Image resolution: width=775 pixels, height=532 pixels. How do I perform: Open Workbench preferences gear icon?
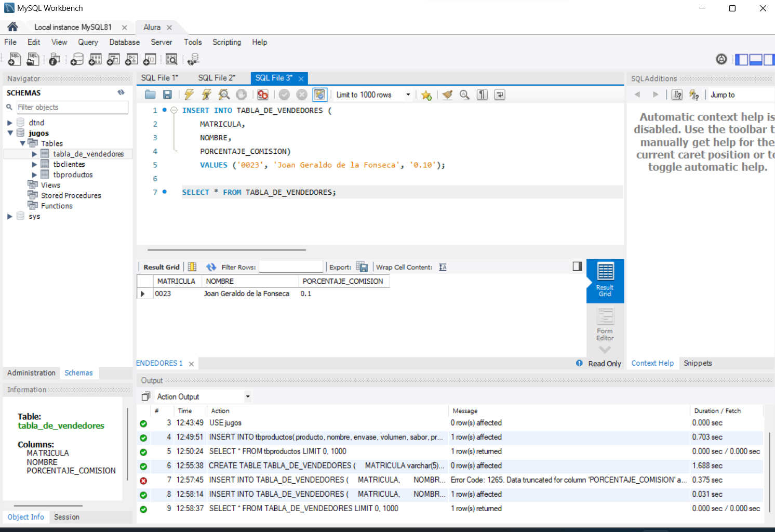(x=721, y=59)
